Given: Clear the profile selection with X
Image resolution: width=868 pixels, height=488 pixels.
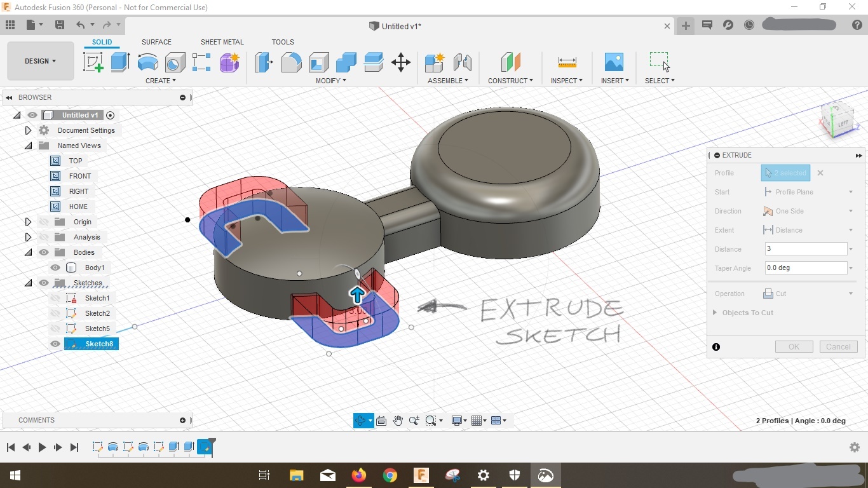Looking at the screenshot, I should click(820, 173).
